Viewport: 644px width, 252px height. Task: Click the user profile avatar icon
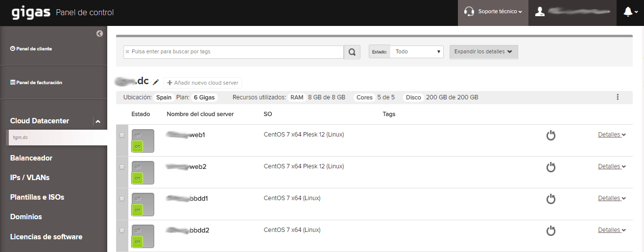coord(540,12)
